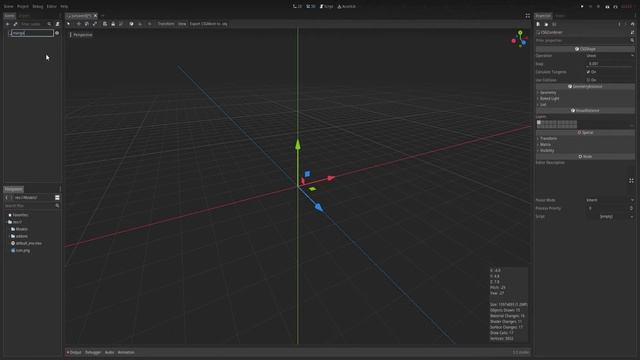Adjust the Snap value slider
640x360 pixels.
[x=610, y=64]
